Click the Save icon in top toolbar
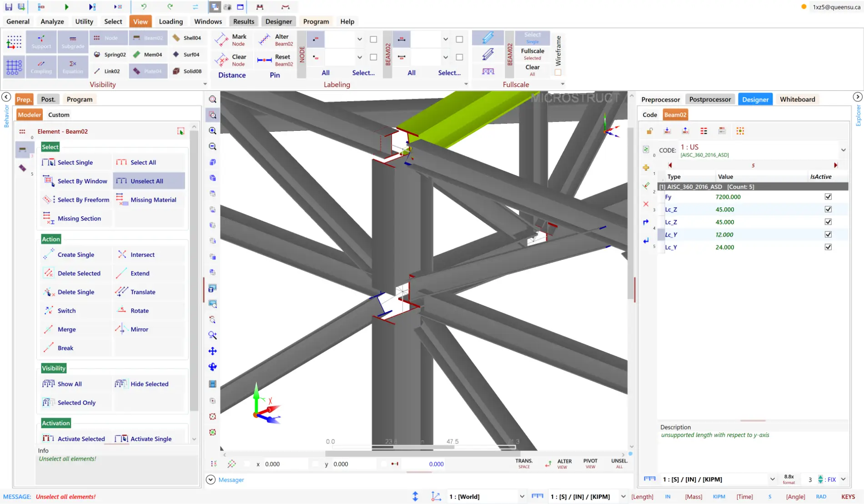This screenshot has height=504, width=864. point(9,7)
